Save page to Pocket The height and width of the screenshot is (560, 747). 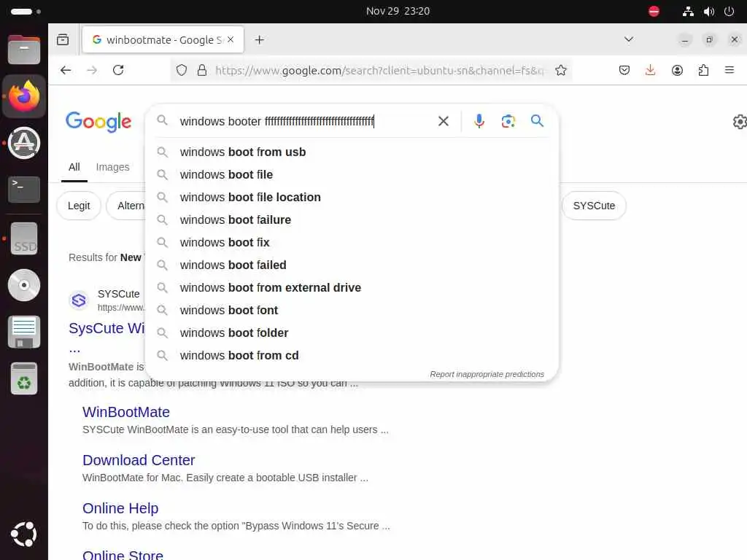(x=624, y=71)
